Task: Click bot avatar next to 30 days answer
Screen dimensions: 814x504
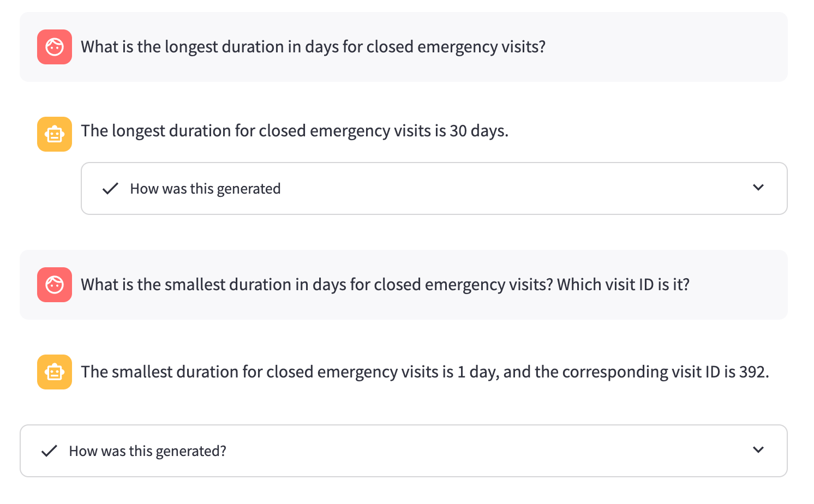Action: 55,134
